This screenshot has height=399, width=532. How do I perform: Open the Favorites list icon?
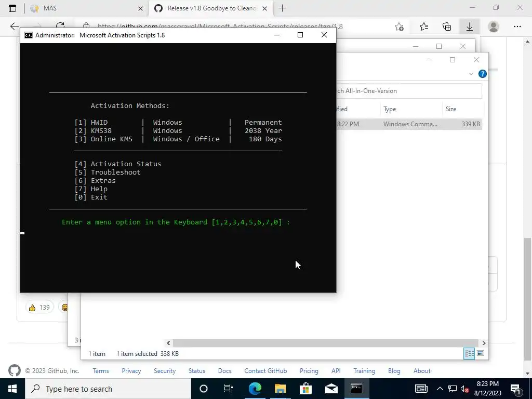click(x=424, y=26)
